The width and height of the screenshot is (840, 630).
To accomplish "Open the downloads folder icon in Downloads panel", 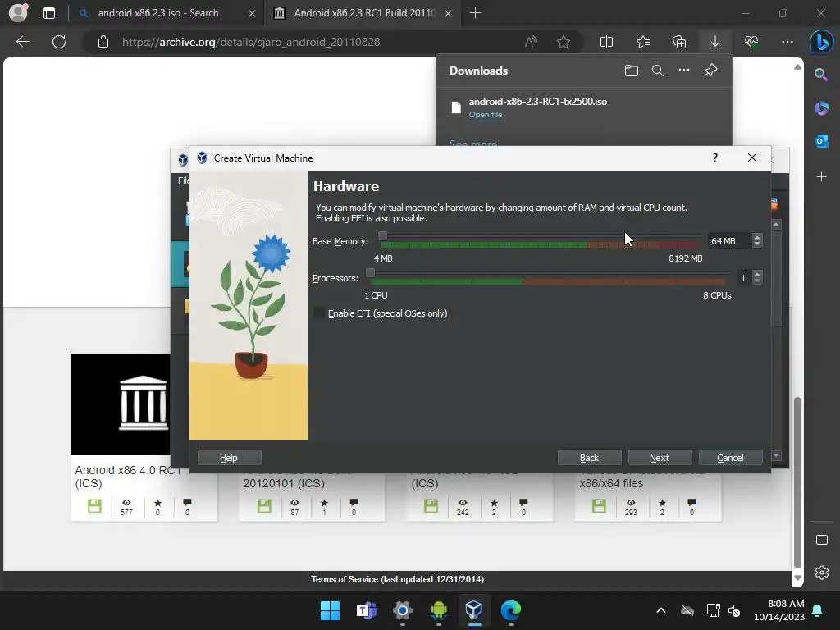I will click(x=632, y=71).
